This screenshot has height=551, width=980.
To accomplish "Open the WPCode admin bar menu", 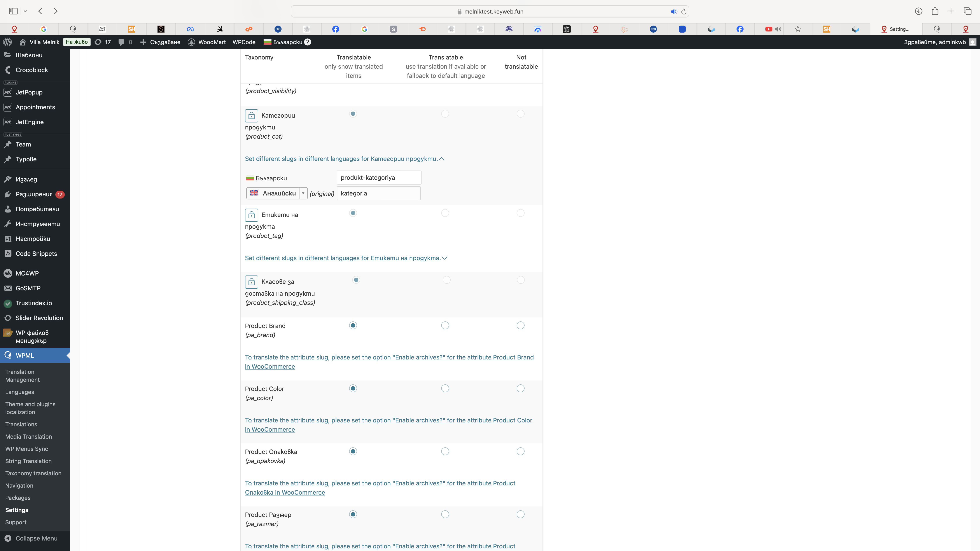I will coord(244,42).
